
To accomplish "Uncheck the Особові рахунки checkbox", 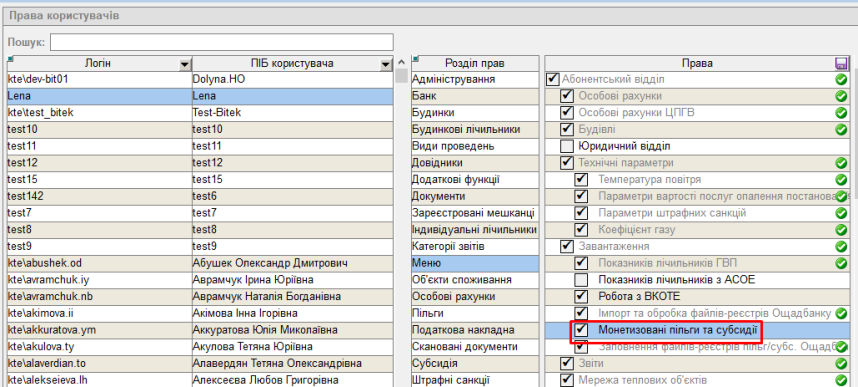I will [567, 96].
